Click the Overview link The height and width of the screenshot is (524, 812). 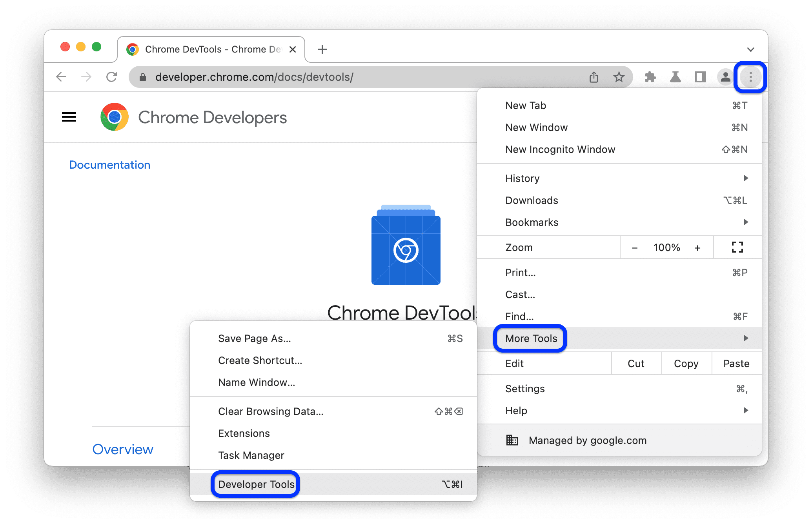125,448
